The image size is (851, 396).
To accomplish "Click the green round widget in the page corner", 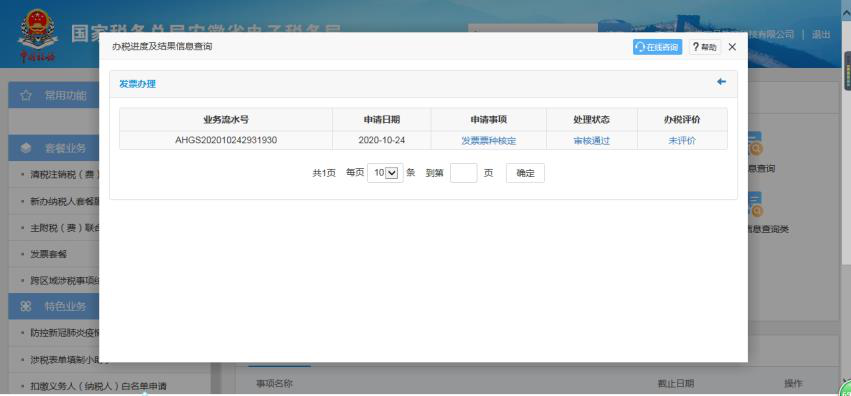I will coord(846,388).
